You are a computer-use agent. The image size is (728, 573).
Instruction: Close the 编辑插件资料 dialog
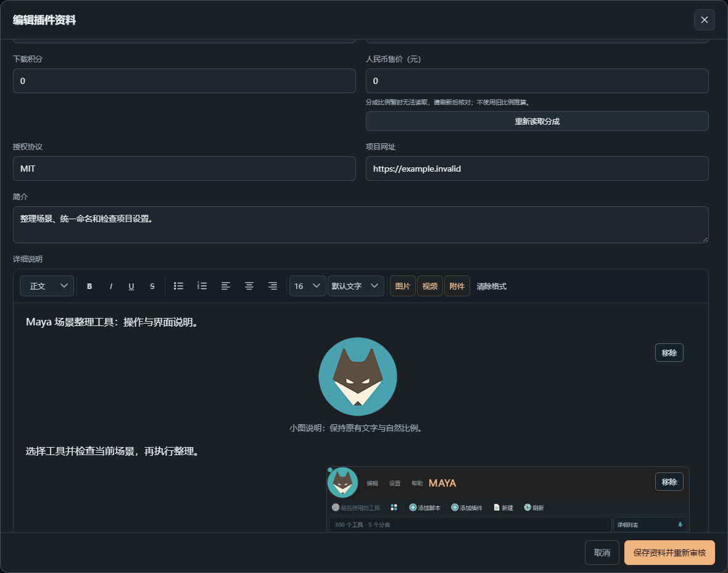pos(705,20)
